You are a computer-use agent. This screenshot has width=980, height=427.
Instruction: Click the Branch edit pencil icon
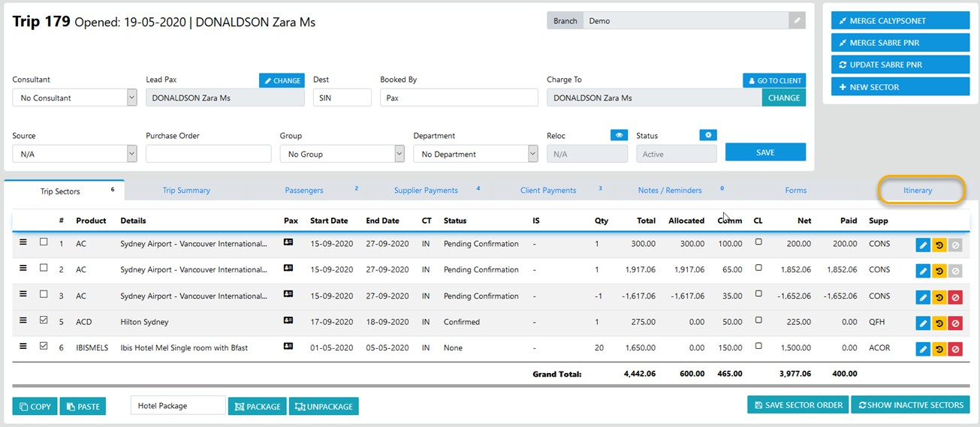click(x=797, y=21)
